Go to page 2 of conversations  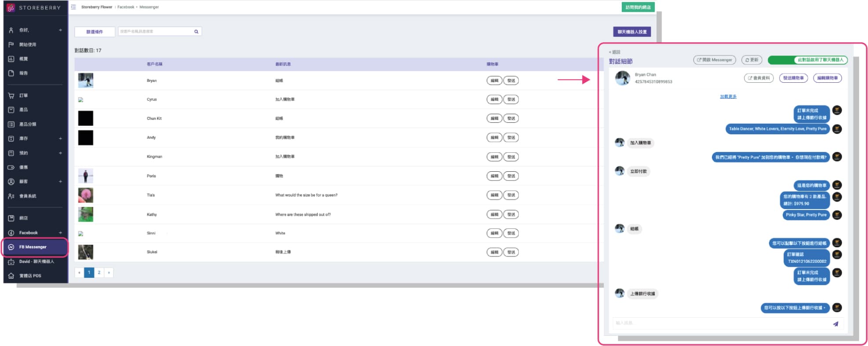[99, 272]
